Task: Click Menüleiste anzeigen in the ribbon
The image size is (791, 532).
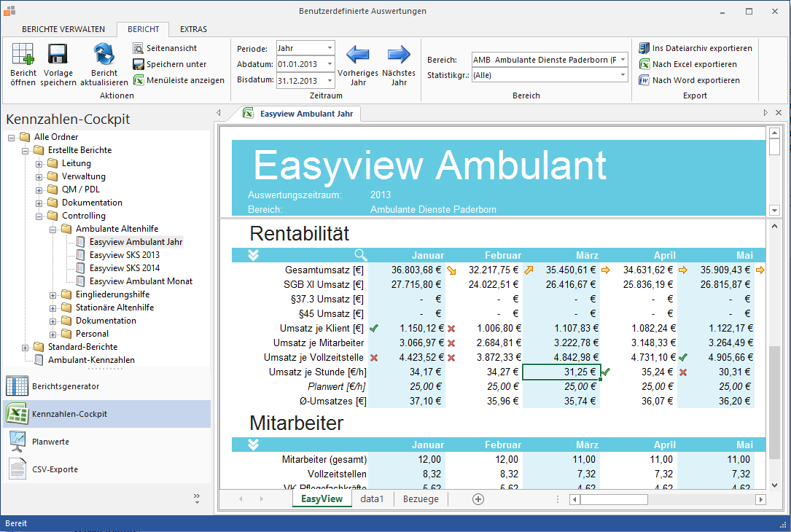Action: pos(184,80)
